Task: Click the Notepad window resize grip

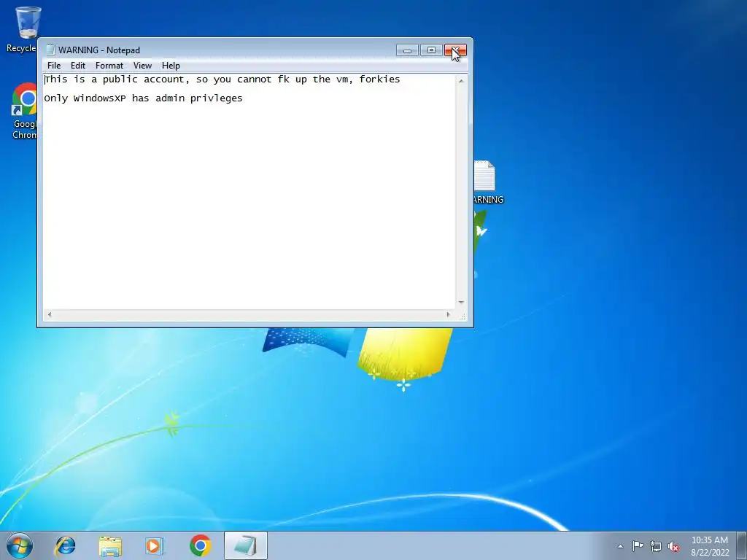Action: click(x=462, y=316)
